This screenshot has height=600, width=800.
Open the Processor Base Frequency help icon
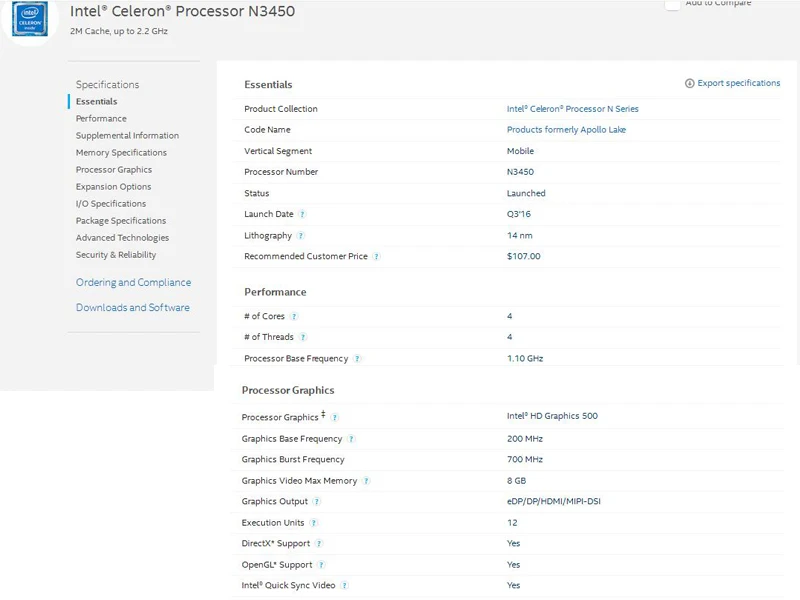coord(357,359)
